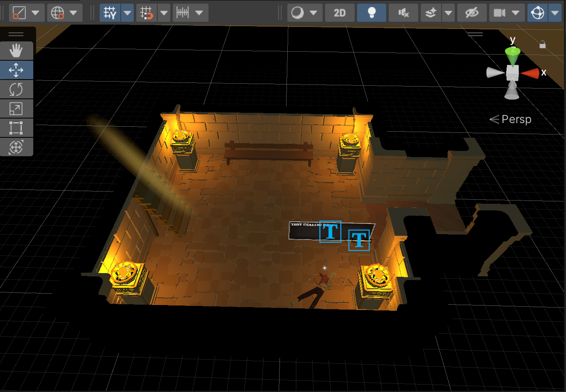The width and height of the screenshot is (566, 392).
Task: Open the Gizmos dropdown arrow
Action: [x=555, y=13]
